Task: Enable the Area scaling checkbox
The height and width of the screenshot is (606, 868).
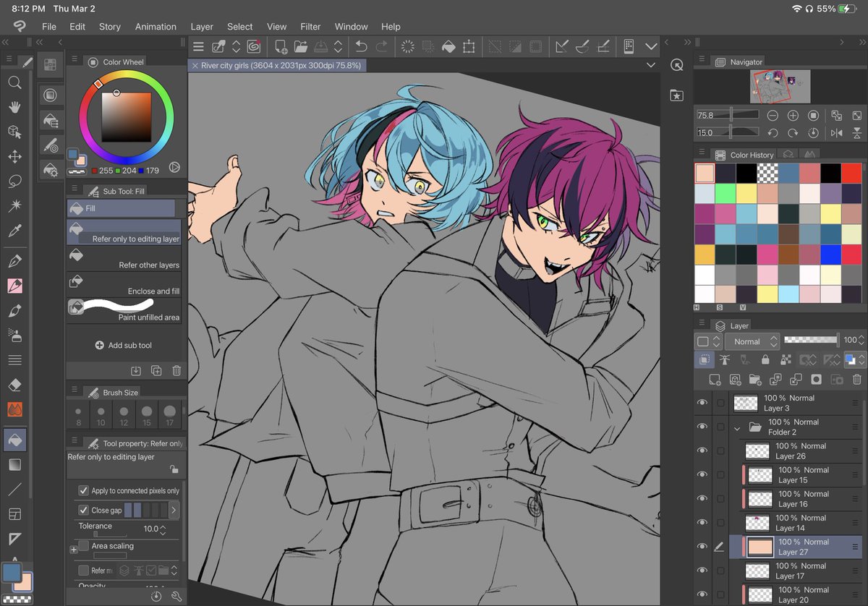Action: coord(83,545)
